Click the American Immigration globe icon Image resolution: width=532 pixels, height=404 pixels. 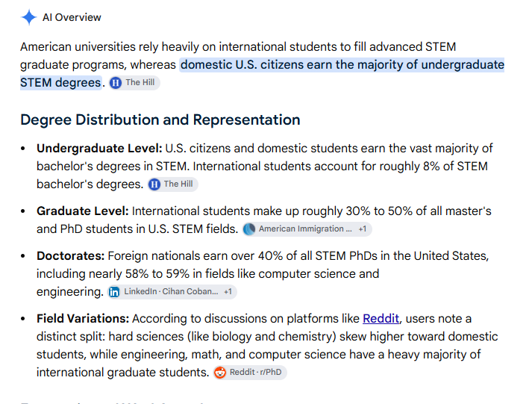tap(249, 229)
